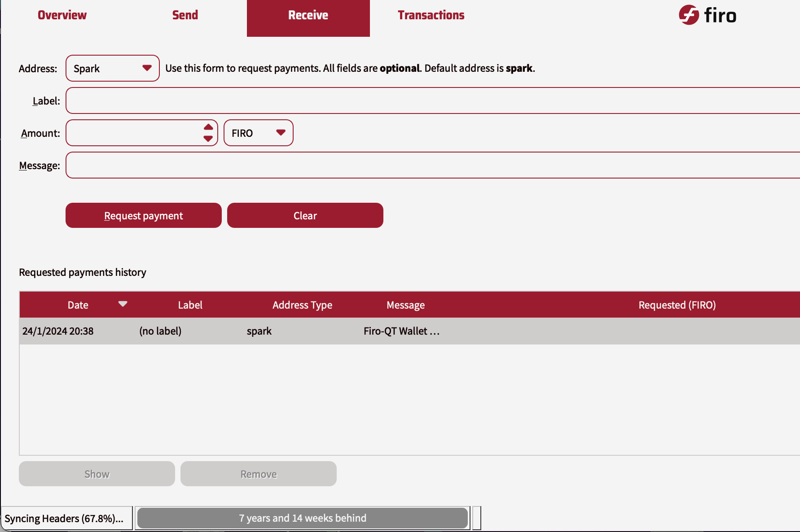Click the spark address type cell
This screenshot has width=800, height=532.
259,331
